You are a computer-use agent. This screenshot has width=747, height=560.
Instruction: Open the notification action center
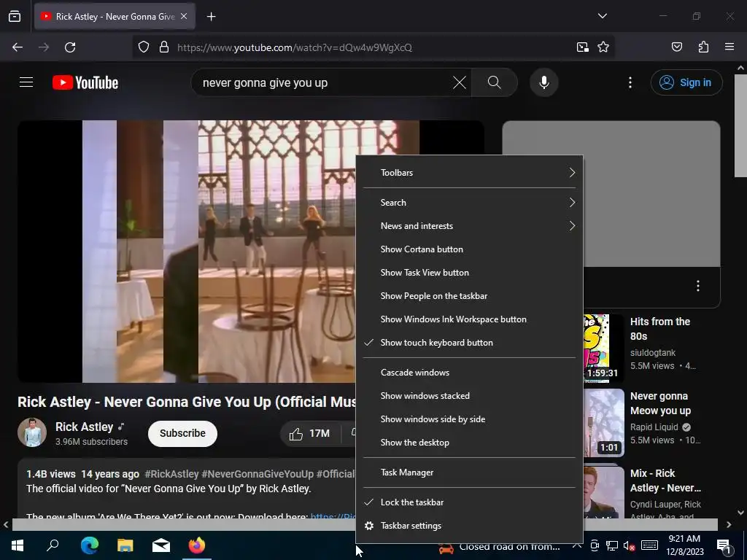pos(724,546)
